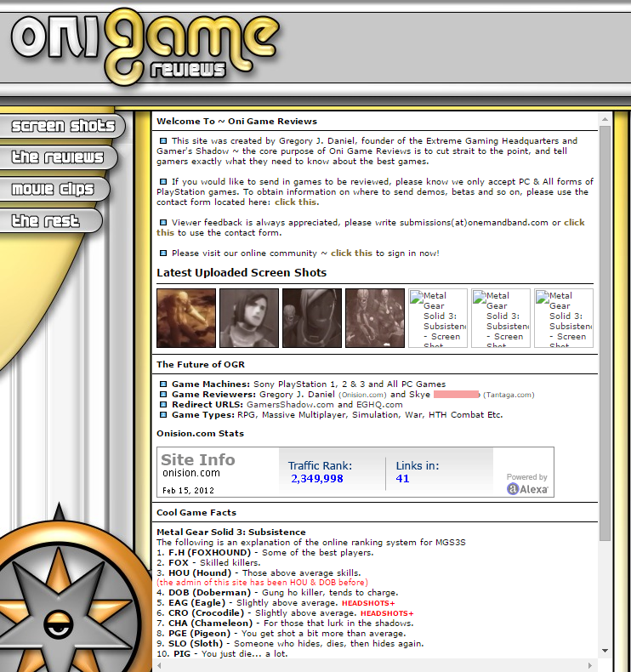Click the Alexa logo in Site Info widget

point(527,489)
